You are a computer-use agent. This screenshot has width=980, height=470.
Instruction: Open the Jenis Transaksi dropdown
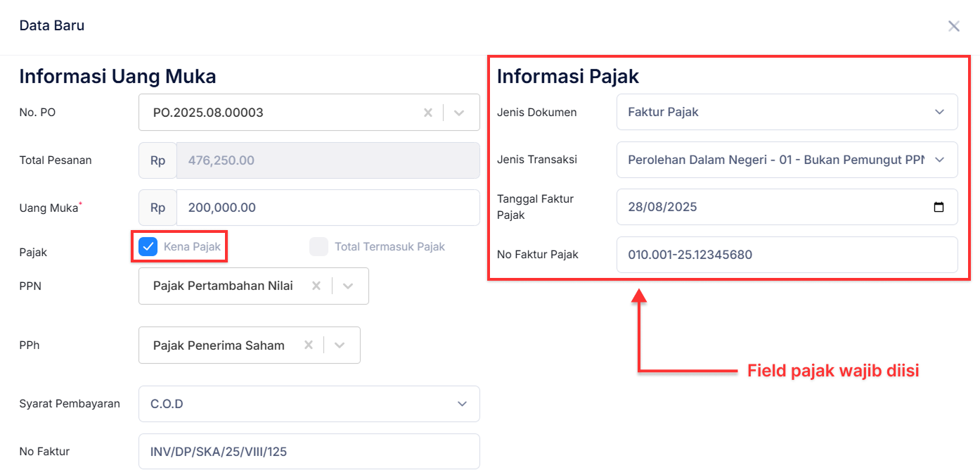(x=941, y=160)
